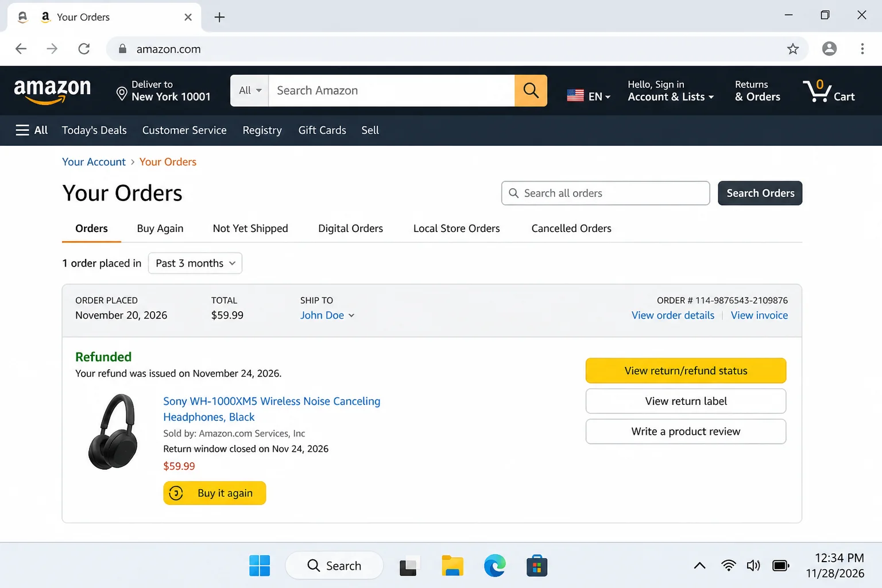Open Gift Cards

pyautogui.click(x=322, y=130)
